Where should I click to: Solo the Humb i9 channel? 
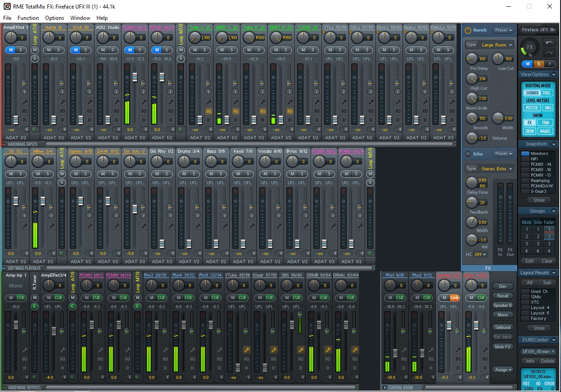pyautogui.click(x=59, y=50)
